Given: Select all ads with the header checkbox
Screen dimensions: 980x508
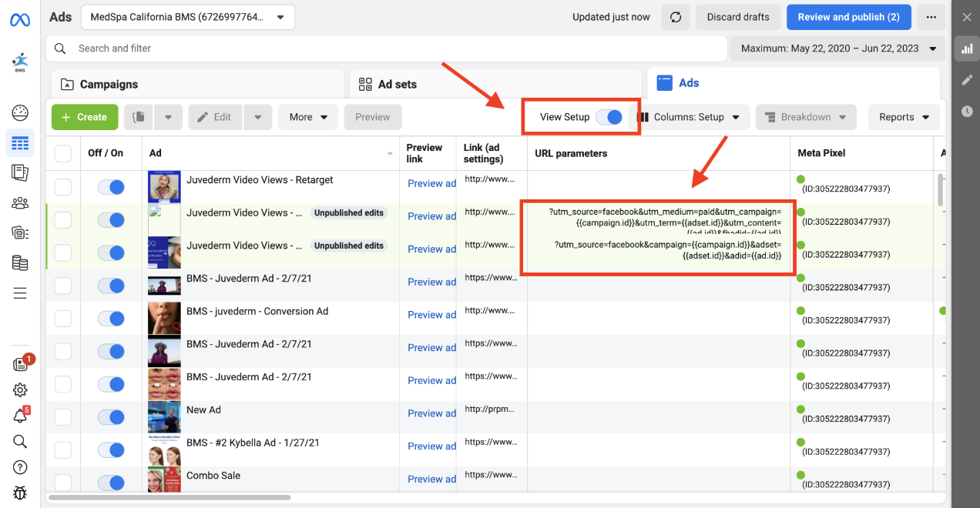Looking at the screenshot, I should pos(63,153).
